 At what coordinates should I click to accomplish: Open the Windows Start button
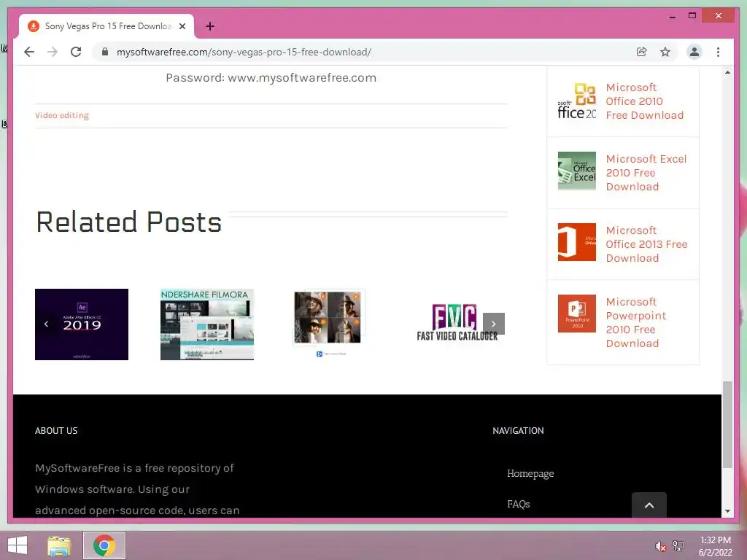18,545
